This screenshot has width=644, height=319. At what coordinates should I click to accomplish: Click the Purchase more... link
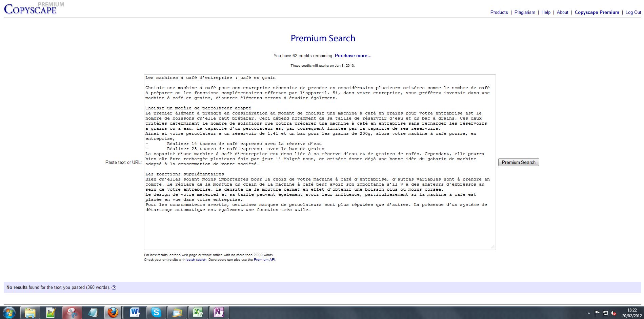(353, 56)
